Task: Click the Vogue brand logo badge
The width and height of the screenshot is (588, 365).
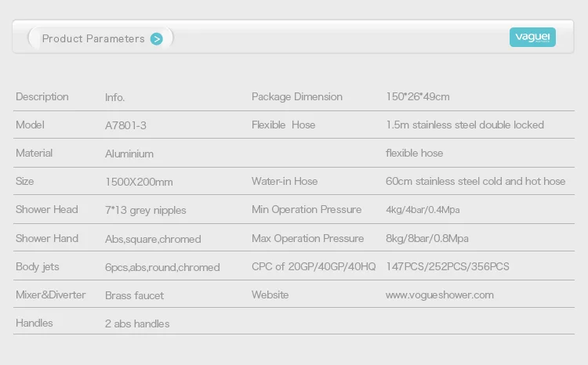Action: [x=532, y=37]
